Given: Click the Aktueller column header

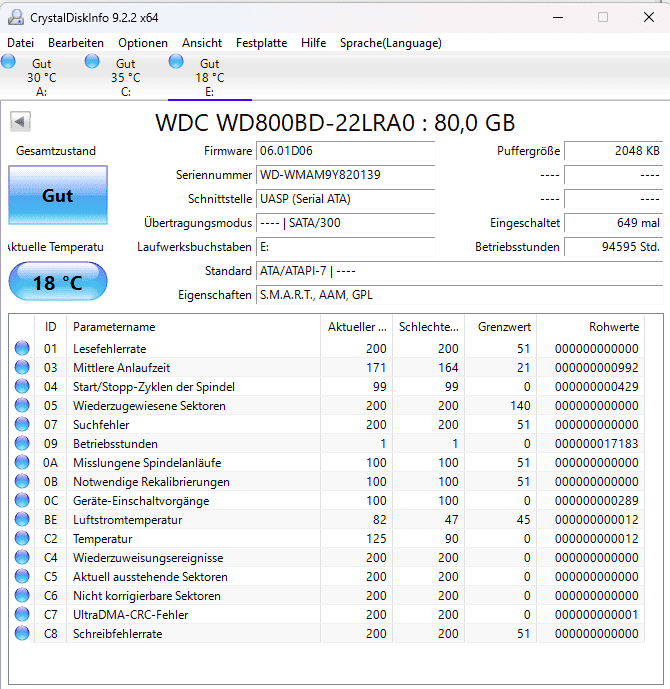Looking at the screenshot, I should [357, 327].
